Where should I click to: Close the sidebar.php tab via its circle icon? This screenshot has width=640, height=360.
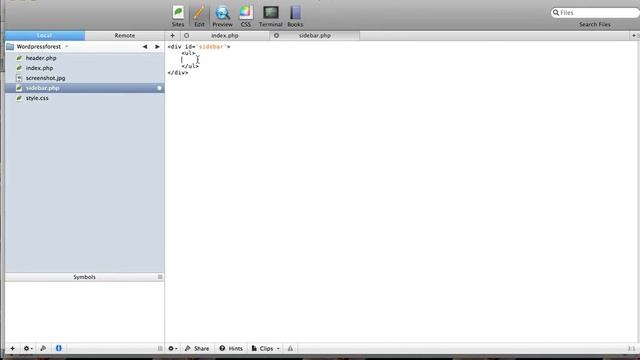[x=276, y=36]
